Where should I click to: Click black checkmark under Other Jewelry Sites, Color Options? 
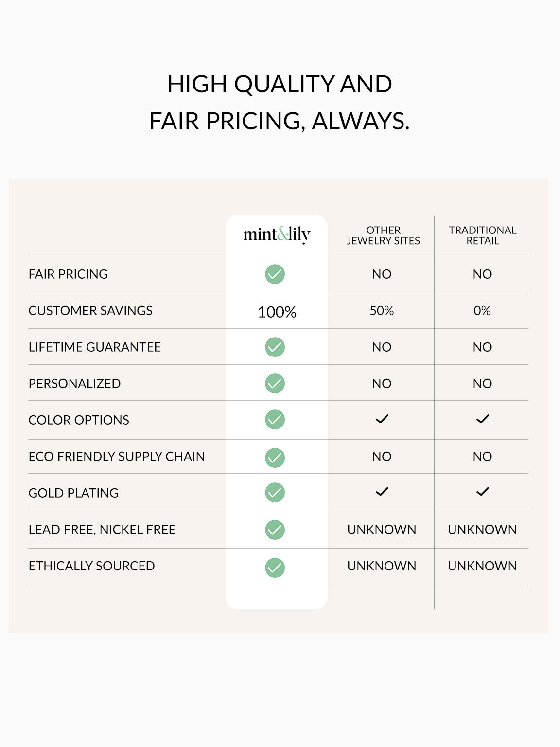(x=382, y=419)
